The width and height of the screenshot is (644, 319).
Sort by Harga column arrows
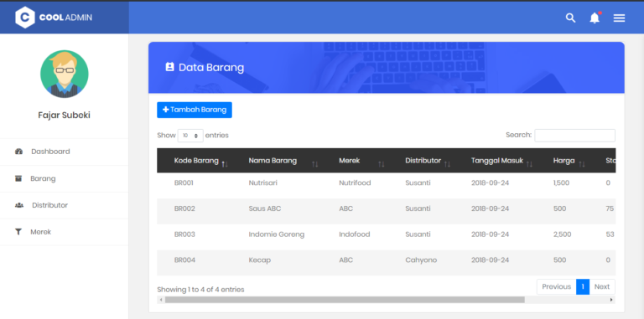582,164
